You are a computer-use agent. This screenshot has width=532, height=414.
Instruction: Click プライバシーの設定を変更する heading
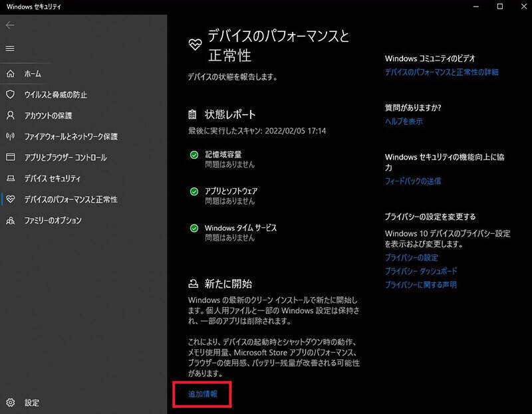(430, 217)
